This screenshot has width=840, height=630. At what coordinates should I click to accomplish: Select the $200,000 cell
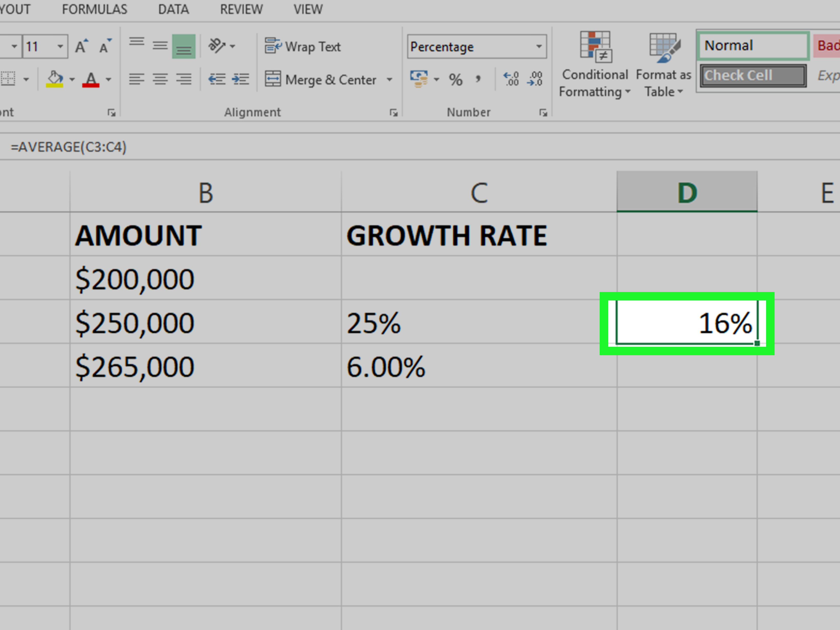point(205,278)
